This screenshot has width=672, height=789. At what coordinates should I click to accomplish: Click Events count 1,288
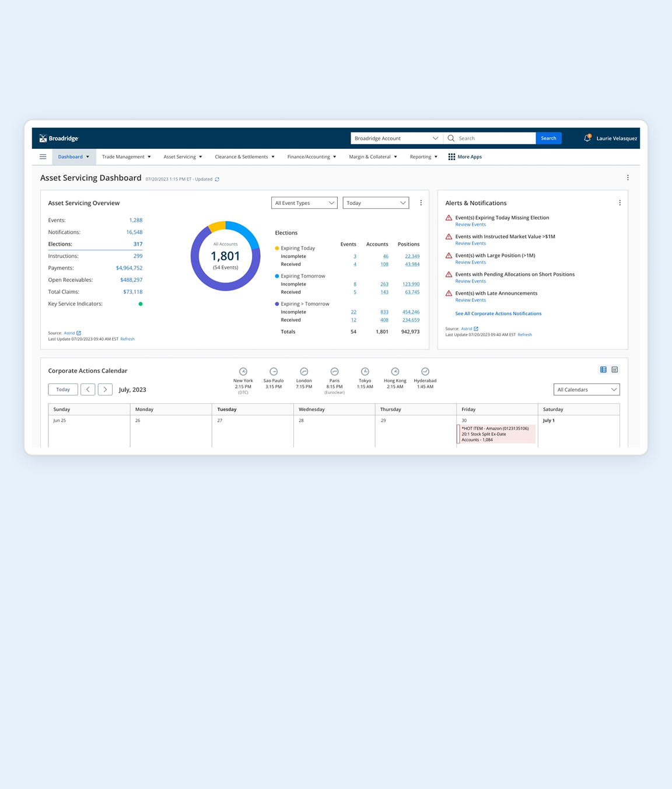point(135,221)
